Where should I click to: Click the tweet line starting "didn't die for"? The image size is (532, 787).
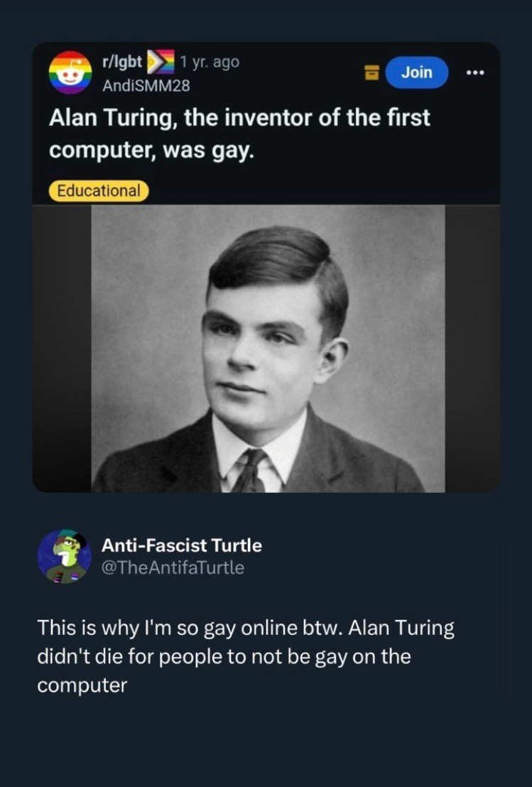[224, 656]
